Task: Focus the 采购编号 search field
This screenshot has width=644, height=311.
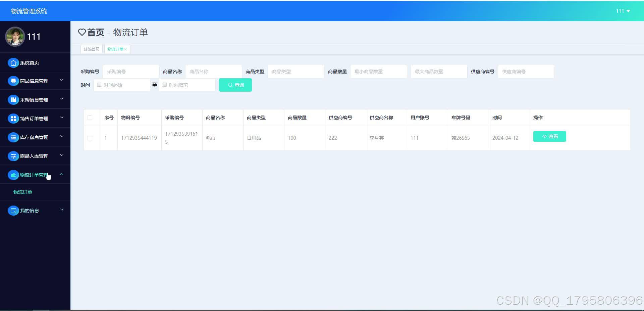Action: 131,72
